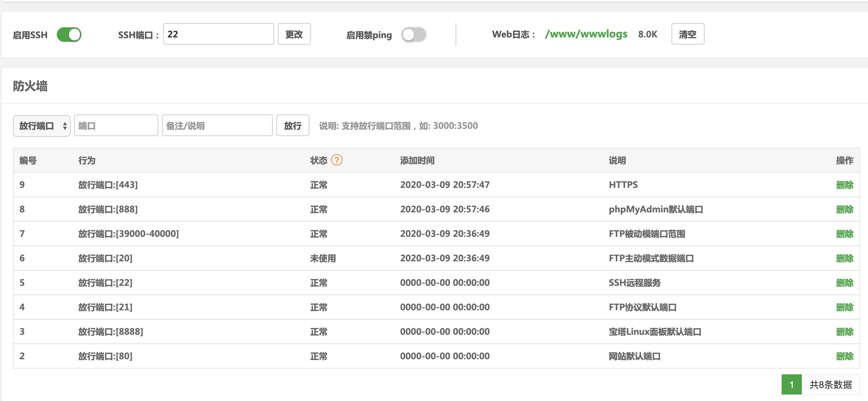The width and height of the screenshot is (868, 401).
Task: Go to page 1 in pagination
Action: (x=791, y=384)
